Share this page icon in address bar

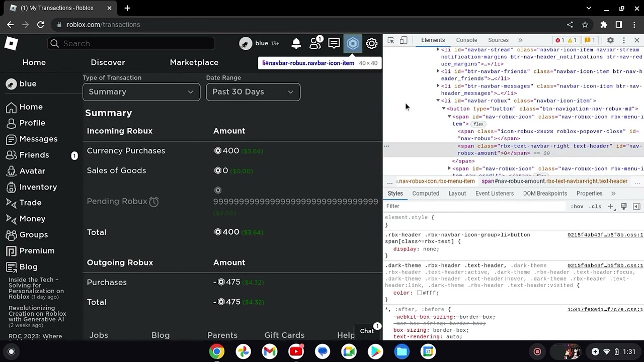click(x=570, y=25)
